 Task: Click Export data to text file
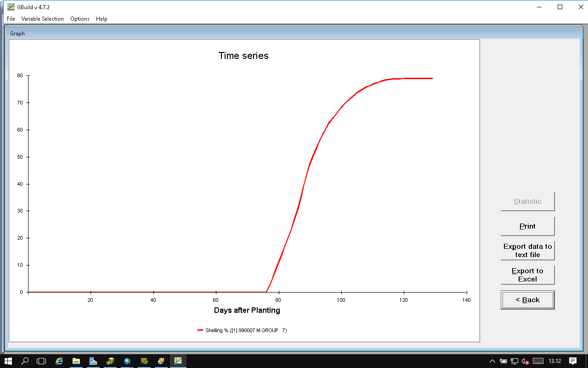527,251
